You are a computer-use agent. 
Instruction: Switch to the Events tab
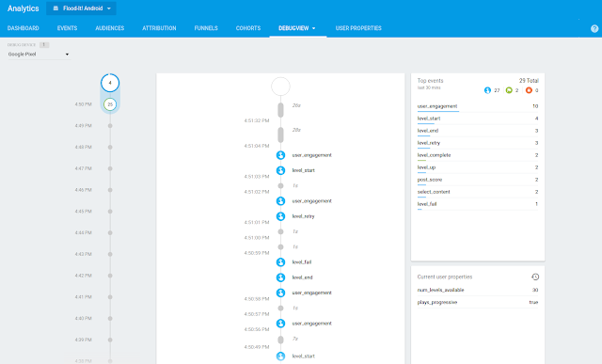[67, 28]
